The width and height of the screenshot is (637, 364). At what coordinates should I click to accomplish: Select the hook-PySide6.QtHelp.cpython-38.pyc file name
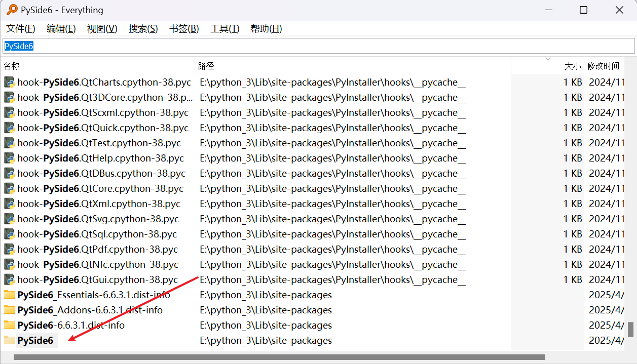point(100,158)
